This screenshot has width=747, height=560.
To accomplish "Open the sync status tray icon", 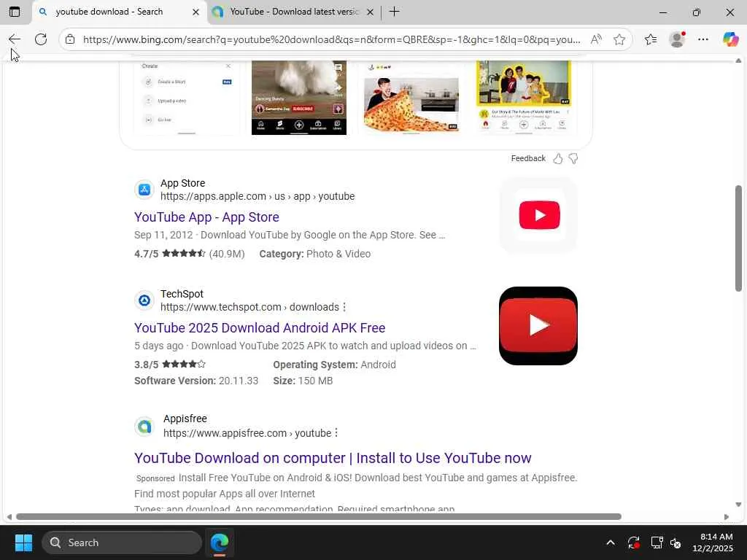I will tap(634, 542).
